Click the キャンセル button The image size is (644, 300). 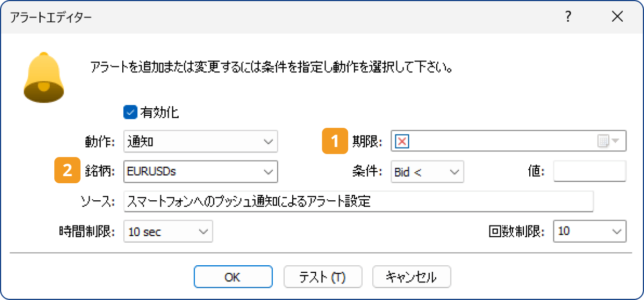(411, 276)
